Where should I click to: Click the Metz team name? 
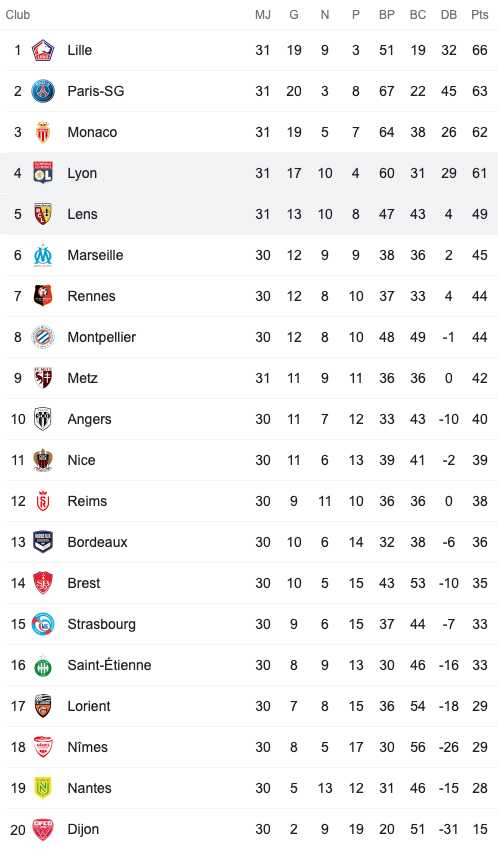pyautogui.click(x=82, y=378)
